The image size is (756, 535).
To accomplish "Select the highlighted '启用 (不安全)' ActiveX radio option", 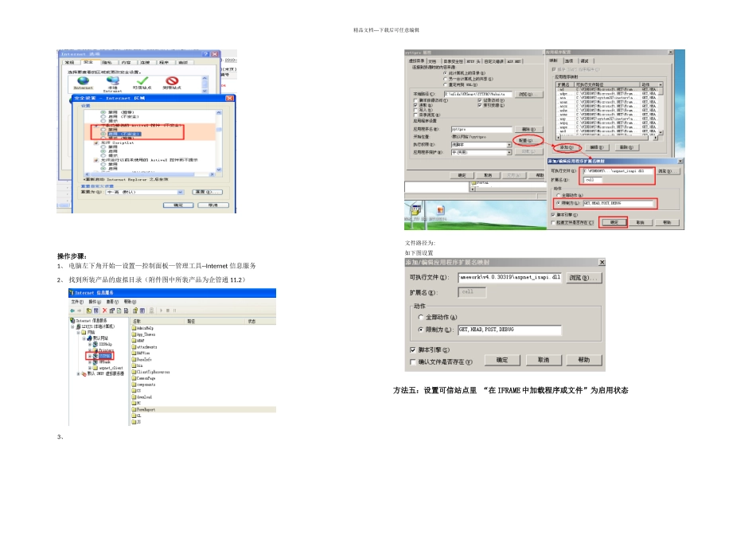I will tap(103, 134).
